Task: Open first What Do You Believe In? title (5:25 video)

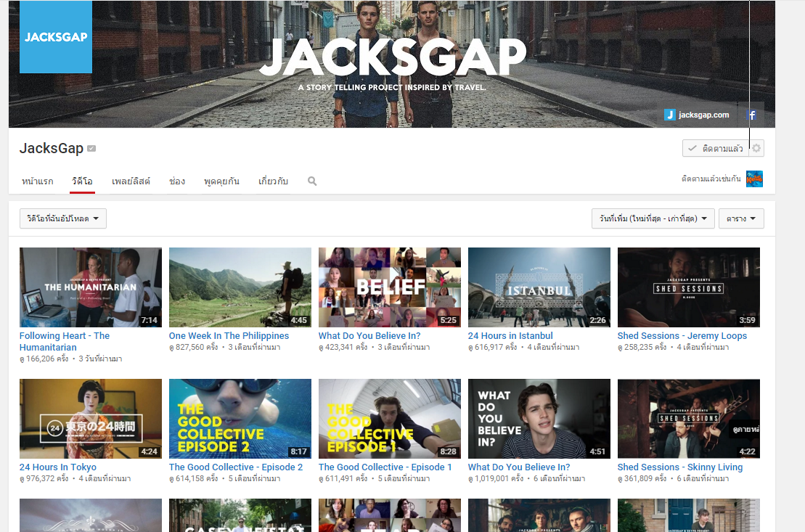Action: pos(369,336)
